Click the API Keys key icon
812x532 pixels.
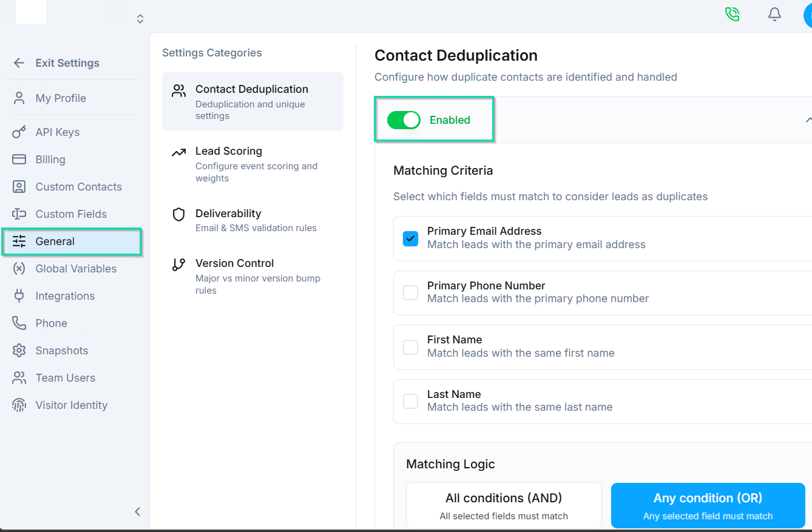click(19, 132)
